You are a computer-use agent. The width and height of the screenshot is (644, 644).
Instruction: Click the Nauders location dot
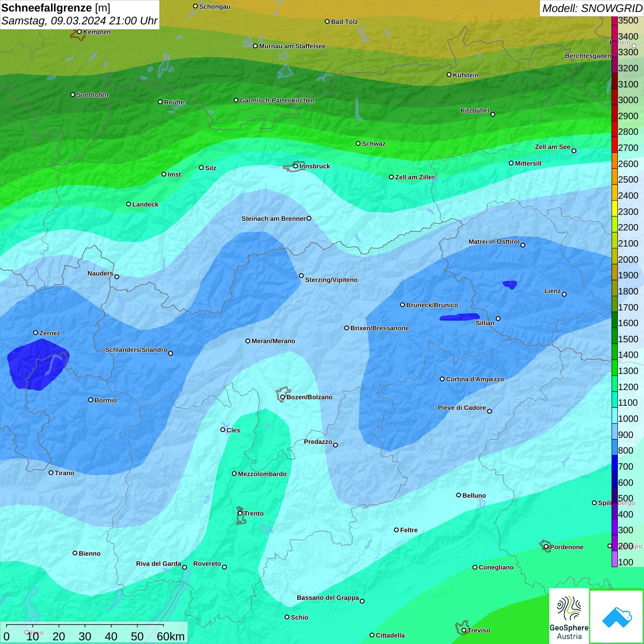(117, 276)
